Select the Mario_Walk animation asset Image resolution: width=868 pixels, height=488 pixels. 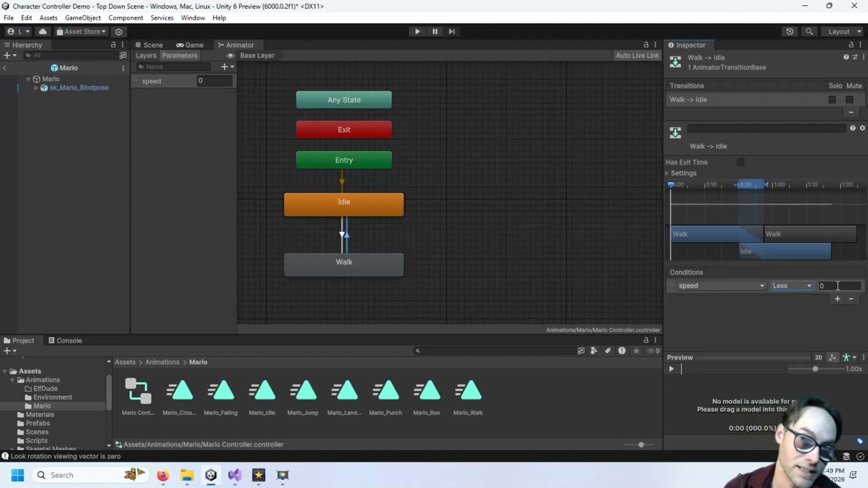(x=468, y=396)
